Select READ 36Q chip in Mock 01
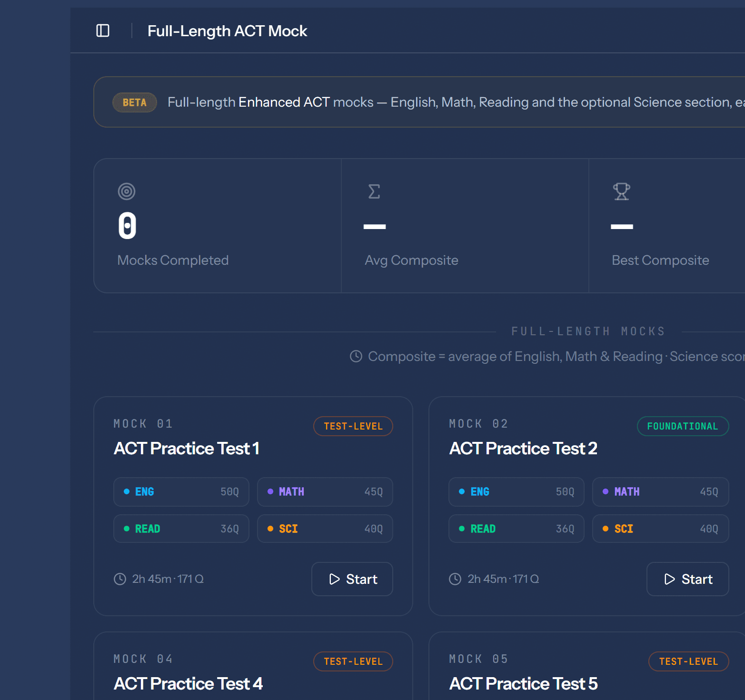Image resolution: width=745 pixels, height=700 pixels. pyautogui.click(x=181, y=529)
